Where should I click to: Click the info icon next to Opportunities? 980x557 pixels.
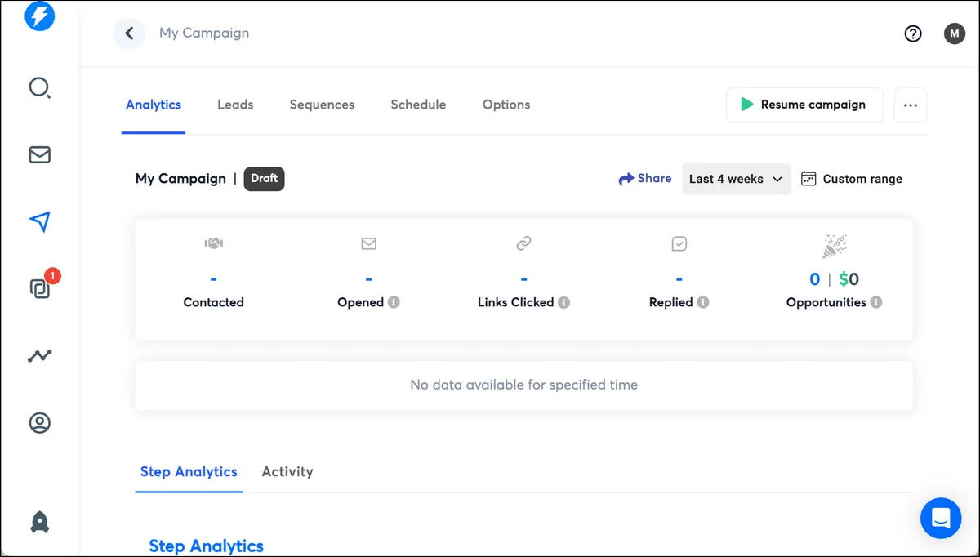pos(876,302)
